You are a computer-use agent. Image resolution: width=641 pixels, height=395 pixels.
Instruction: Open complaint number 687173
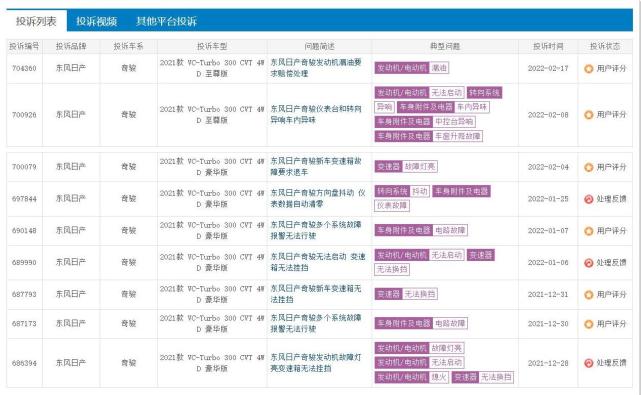tap(24, 323)
